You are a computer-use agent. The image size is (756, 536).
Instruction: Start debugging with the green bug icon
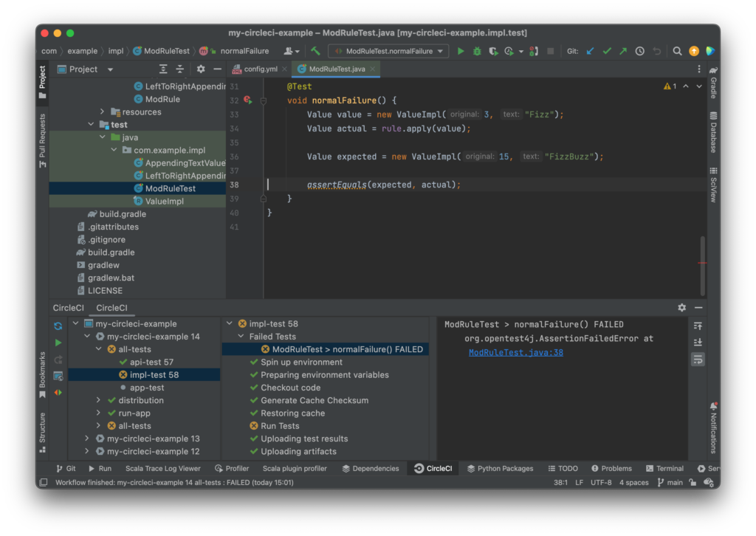477,51
